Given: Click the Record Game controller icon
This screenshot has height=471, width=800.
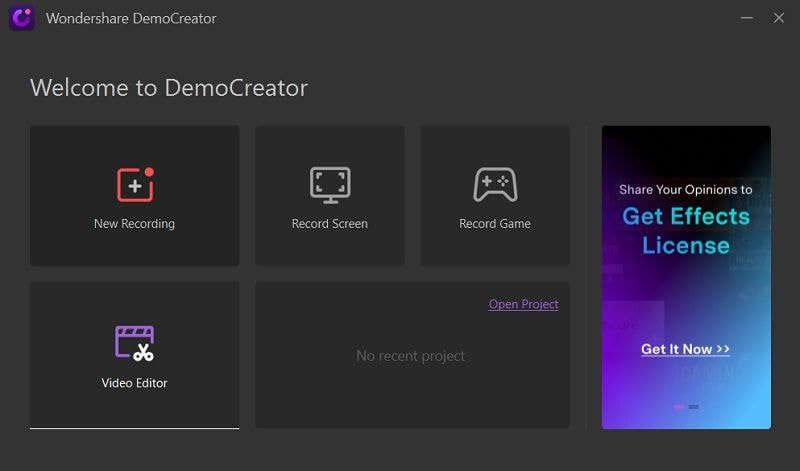Looking at the screenshot, I should point(495,185).
